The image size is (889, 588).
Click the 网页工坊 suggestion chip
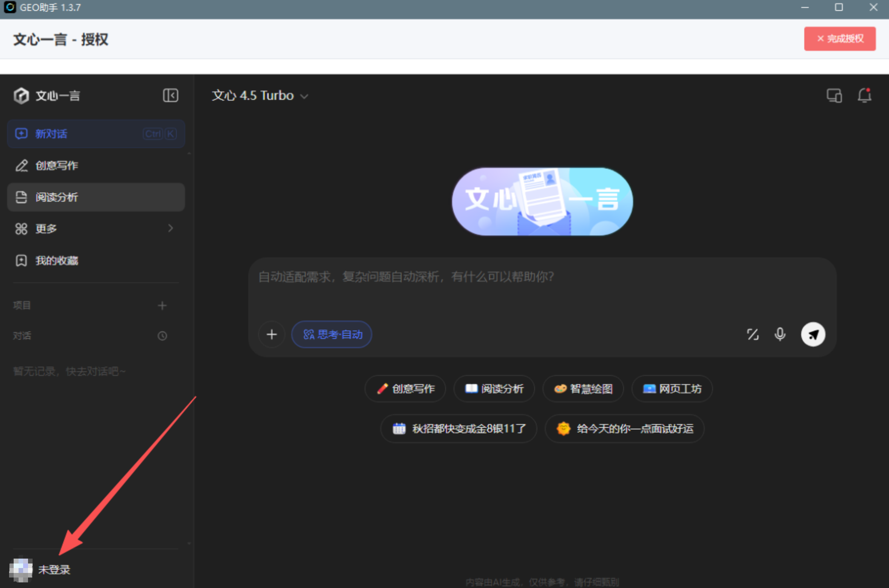[x=672, y=389]
